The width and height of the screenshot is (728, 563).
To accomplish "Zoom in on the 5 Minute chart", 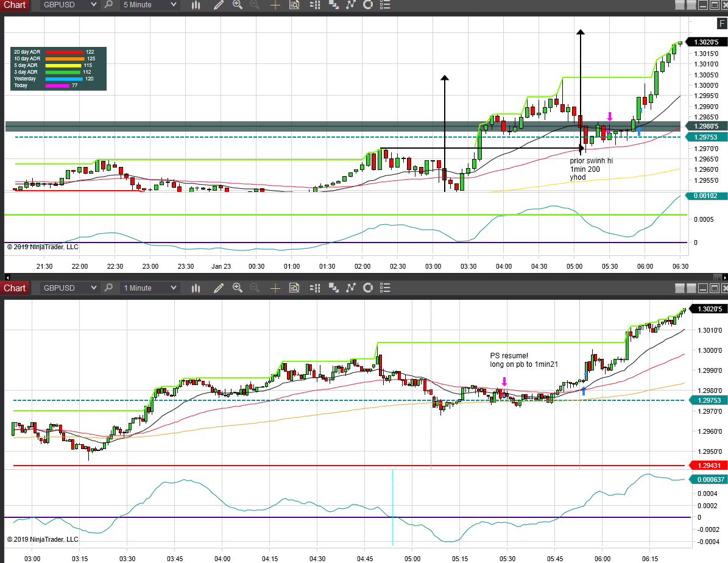I will pos(237,5).
